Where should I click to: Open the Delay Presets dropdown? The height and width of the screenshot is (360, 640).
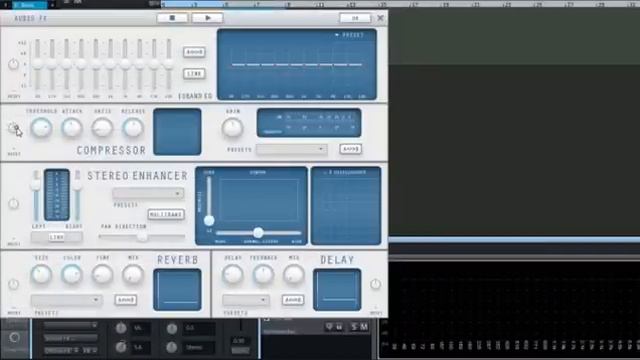[246, 300]
